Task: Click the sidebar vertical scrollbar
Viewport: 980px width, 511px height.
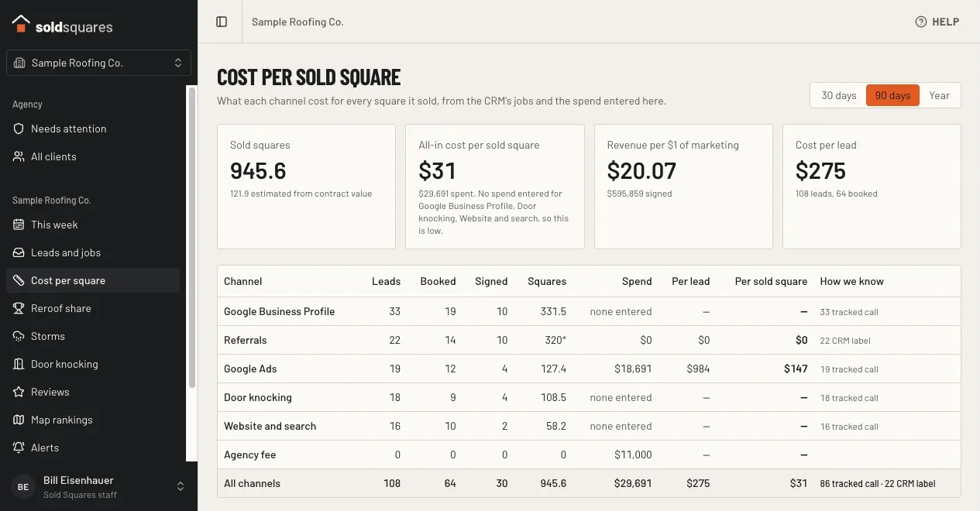Action: pyautogui.click(x=192, y=236)
